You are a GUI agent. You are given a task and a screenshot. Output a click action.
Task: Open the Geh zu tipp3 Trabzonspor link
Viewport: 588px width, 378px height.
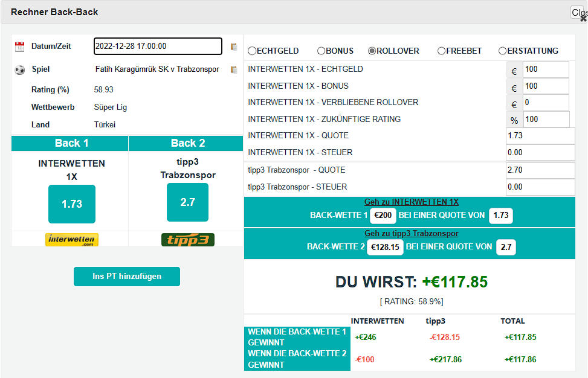point(412,234)
